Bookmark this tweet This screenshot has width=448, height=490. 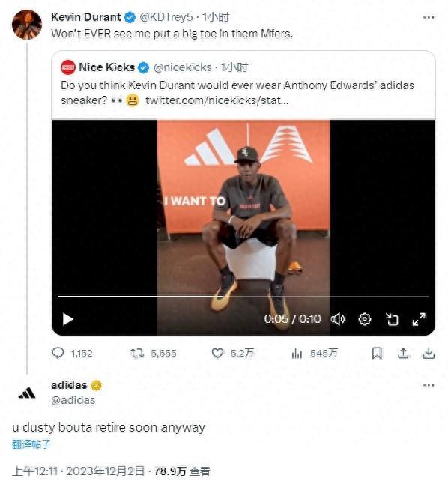click(377, 354)
